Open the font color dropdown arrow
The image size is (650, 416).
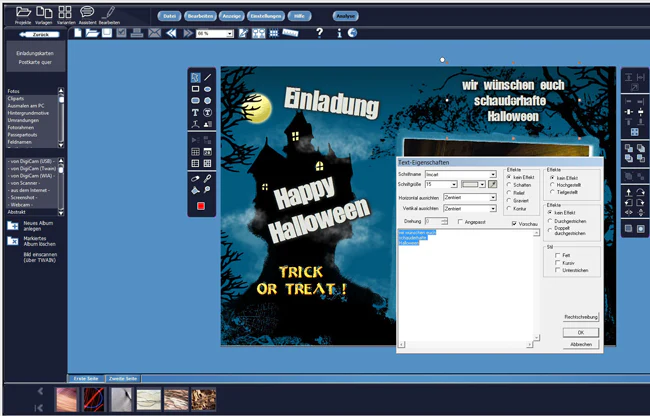click(482, 184)
